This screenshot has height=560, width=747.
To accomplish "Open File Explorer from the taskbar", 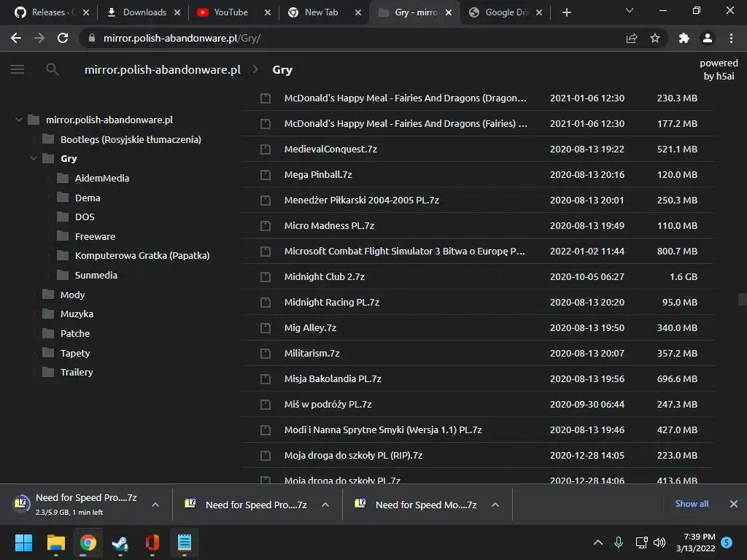I will pyautogui.click(x=55, y=542).
